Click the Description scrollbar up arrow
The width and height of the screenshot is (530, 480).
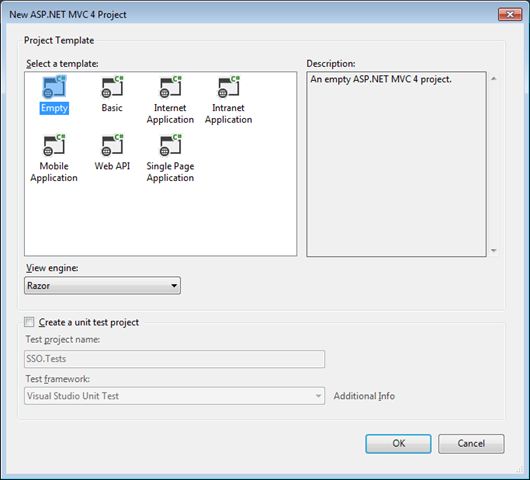point(493,79)
